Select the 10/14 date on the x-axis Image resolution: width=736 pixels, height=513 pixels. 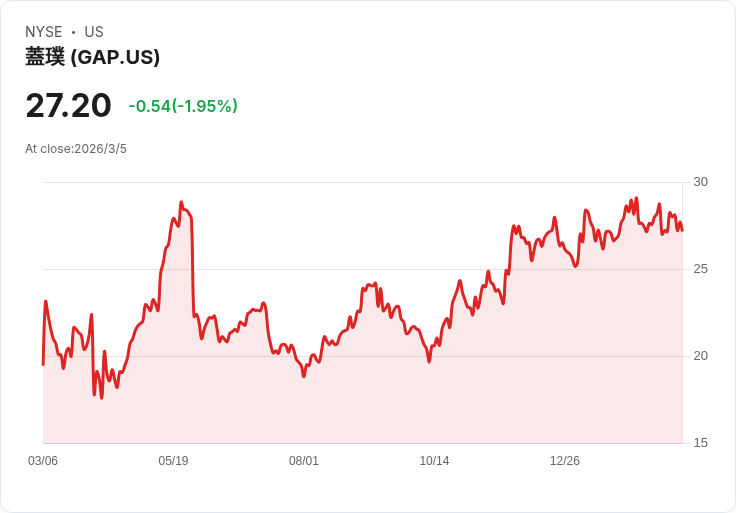coord(434,461)
